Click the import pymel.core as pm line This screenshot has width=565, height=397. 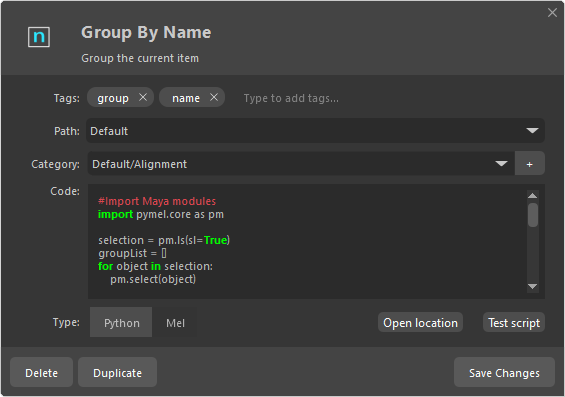[161, 214]
